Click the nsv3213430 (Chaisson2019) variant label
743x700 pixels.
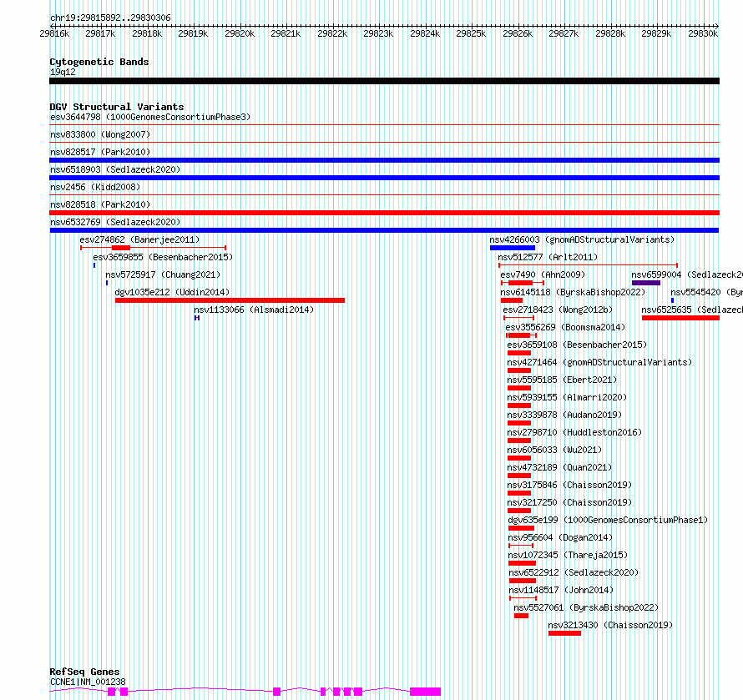click(x=610, y=625)
